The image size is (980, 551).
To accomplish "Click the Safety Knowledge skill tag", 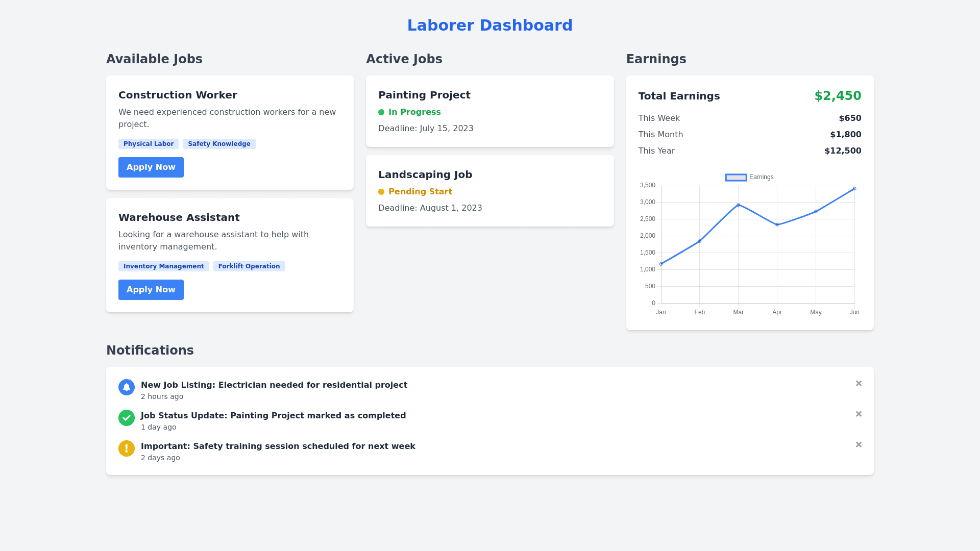I will tap(219, 144).
